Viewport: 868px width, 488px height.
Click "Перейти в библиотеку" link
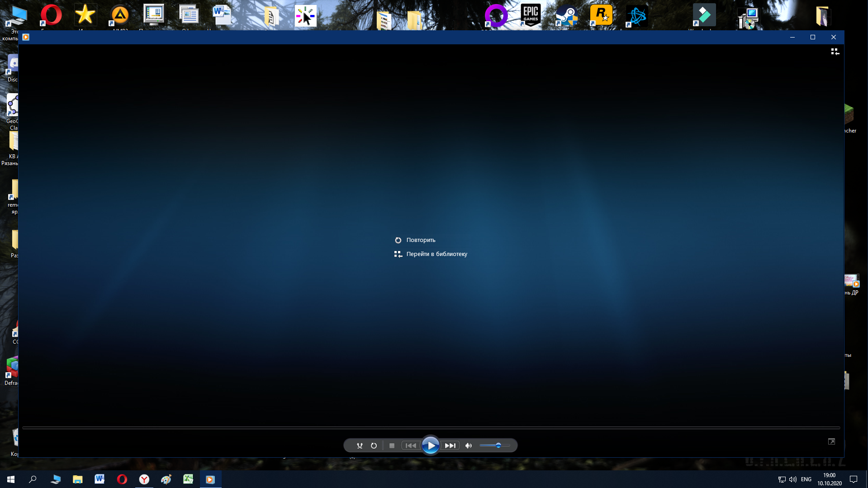click(436, 254)
